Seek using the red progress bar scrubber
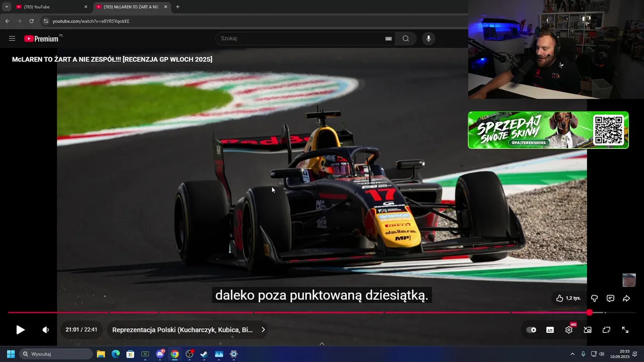The height and width of the screenshot is (362, 644). [x=589, y=313]
